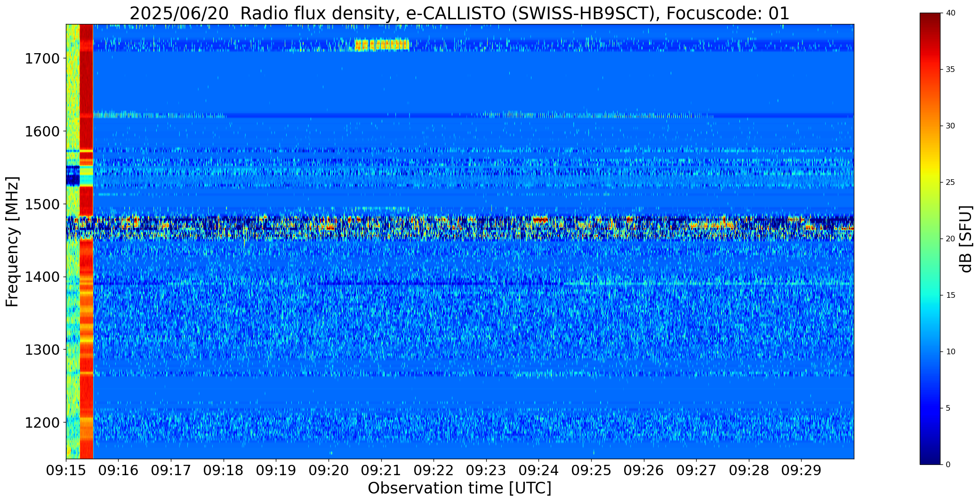The image size is (980, 502).
Task: Click the Frequency [MHz] axis label
Action: point(12,241)
